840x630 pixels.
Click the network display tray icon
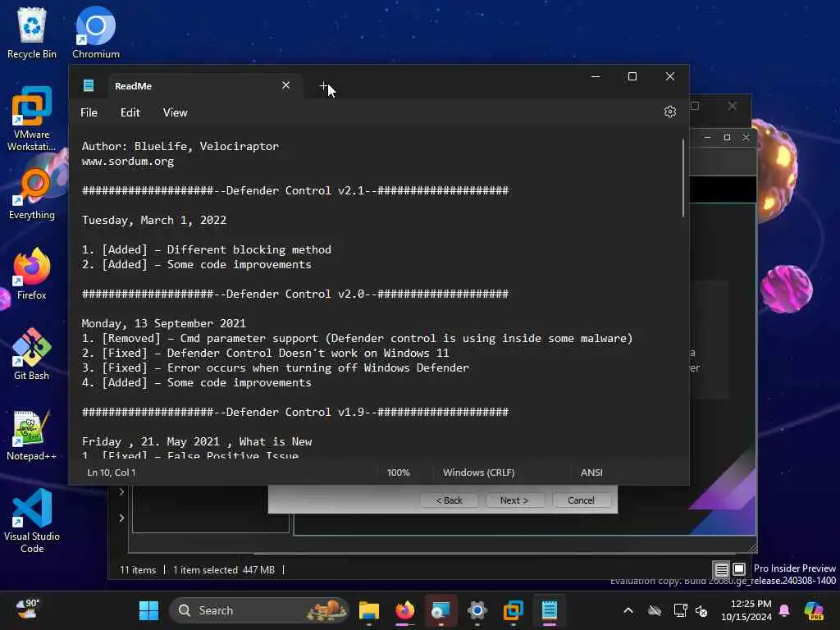pos(680,610)
